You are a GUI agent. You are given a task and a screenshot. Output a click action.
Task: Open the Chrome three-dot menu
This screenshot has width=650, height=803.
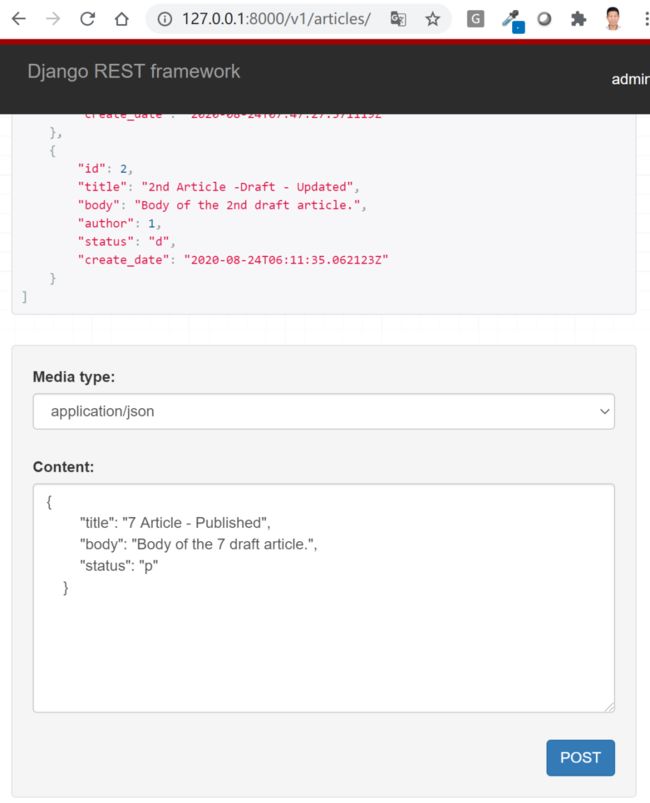point(646,19)
